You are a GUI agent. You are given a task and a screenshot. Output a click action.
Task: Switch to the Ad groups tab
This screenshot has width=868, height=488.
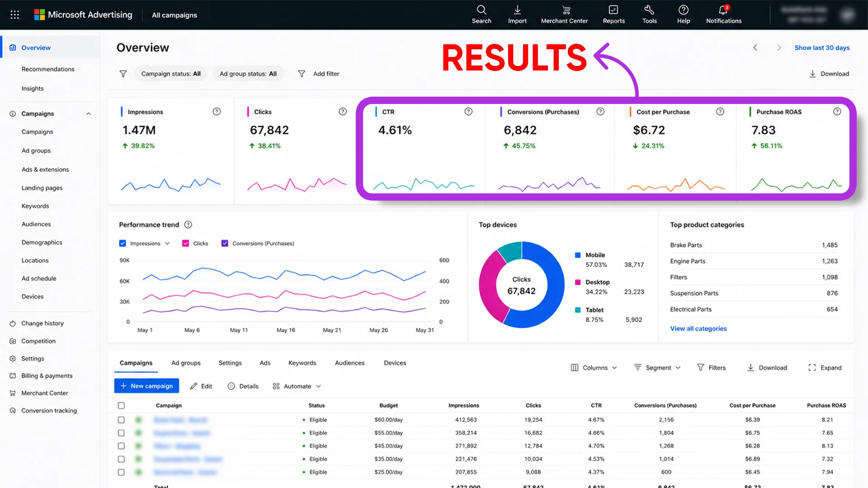(x=186, y=363)
